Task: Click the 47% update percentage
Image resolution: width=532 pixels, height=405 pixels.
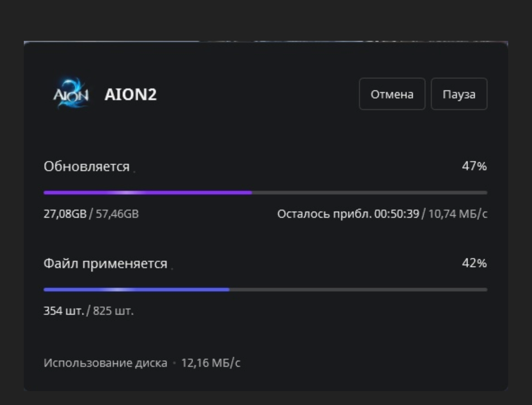Action: point(474,167)
